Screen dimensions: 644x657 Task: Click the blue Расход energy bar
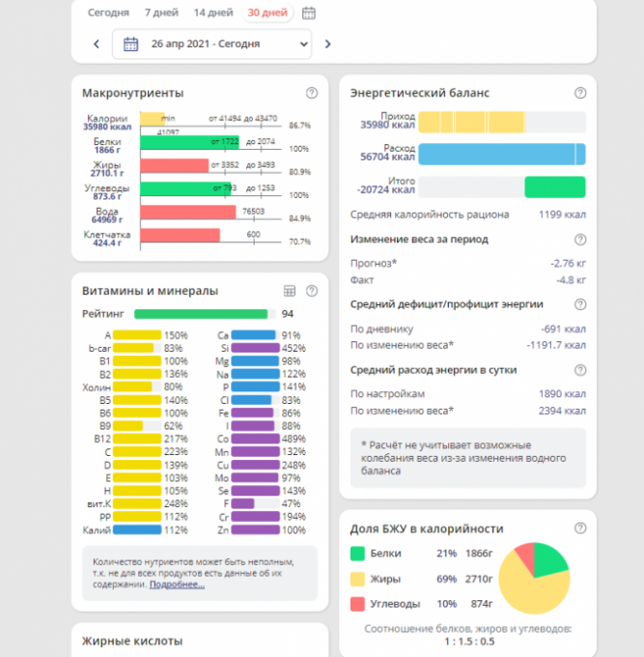click(501, 155)
